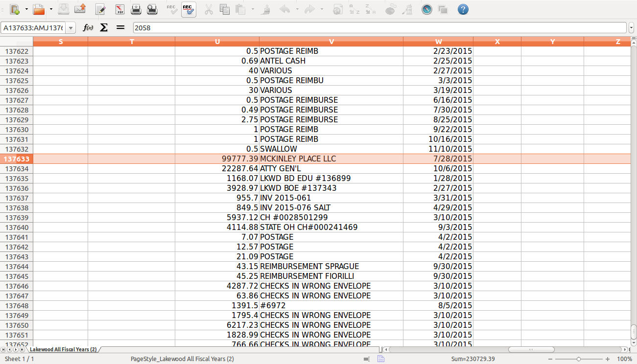Viewport: 637px width, 364px height.
Task: Open LibreOffice Help question mark icon
Action: [x=463, y=9]
